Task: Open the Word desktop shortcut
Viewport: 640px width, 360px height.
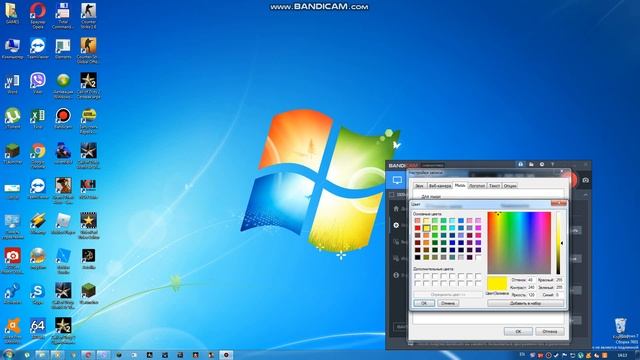Action: click(x=12, y=83)
